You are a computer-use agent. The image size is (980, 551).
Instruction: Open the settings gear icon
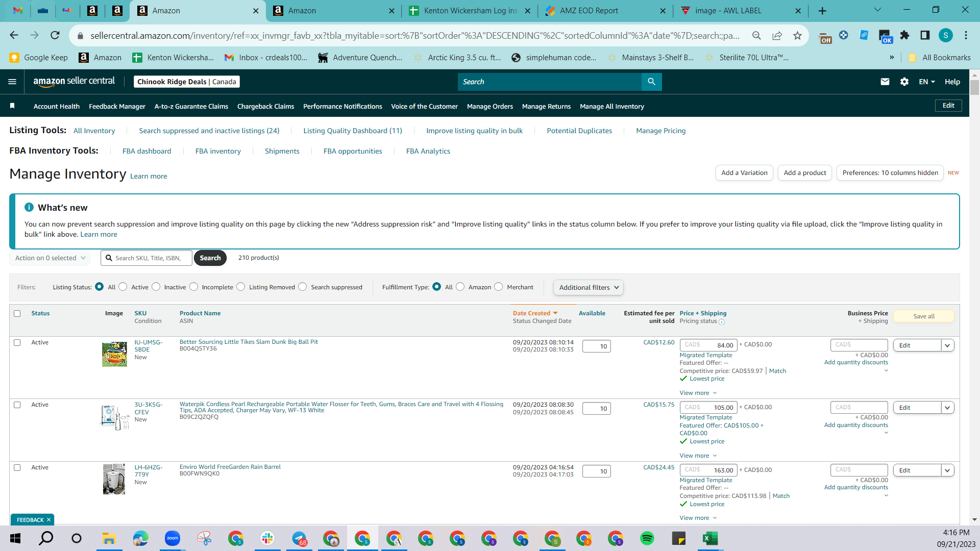904,82
